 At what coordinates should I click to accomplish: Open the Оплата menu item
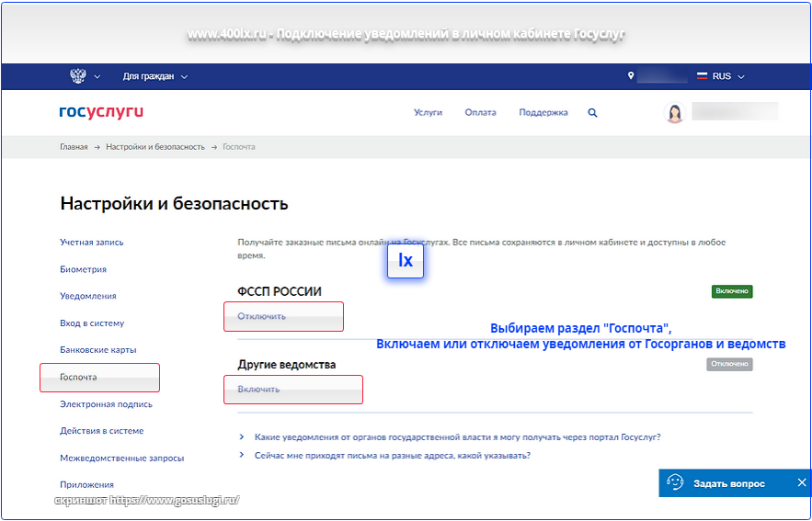pyautogui.click(x=480, y=112)
